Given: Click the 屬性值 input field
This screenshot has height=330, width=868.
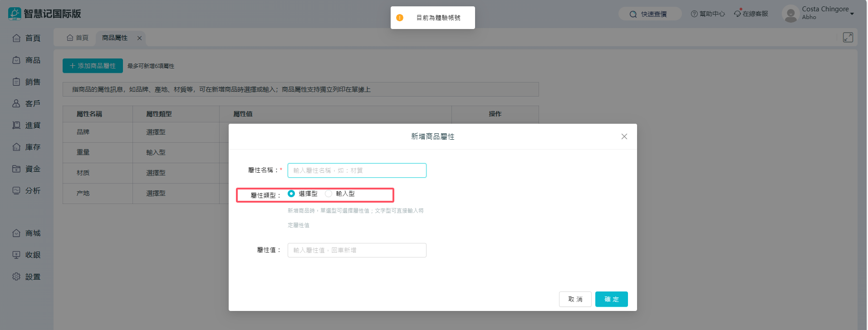Looking at the screenshot, I should coord(357,250).
